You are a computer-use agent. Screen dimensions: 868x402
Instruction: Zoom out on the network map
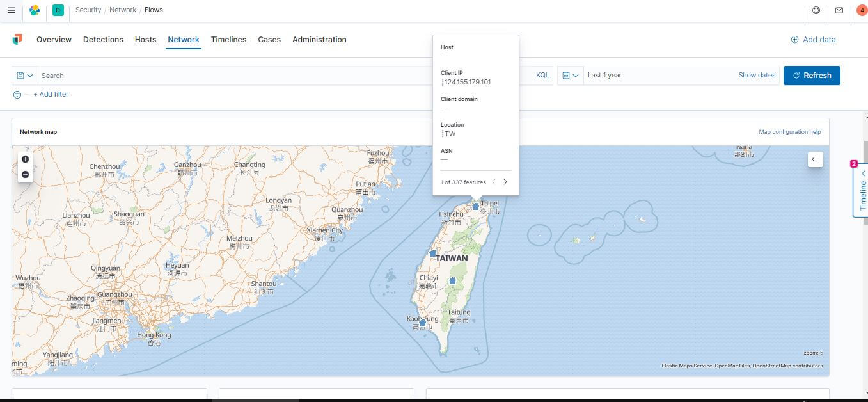click(25, 174)
